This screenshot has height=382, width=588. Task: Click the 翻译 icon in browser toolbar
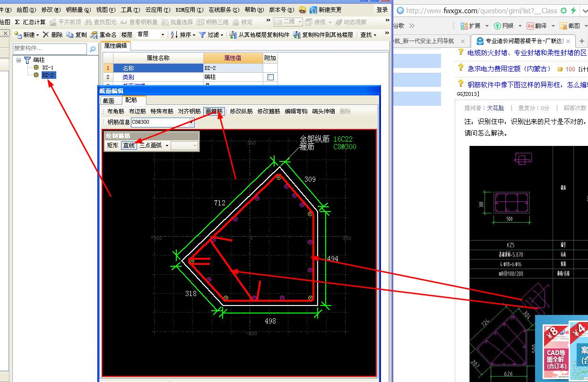point(530,26)
